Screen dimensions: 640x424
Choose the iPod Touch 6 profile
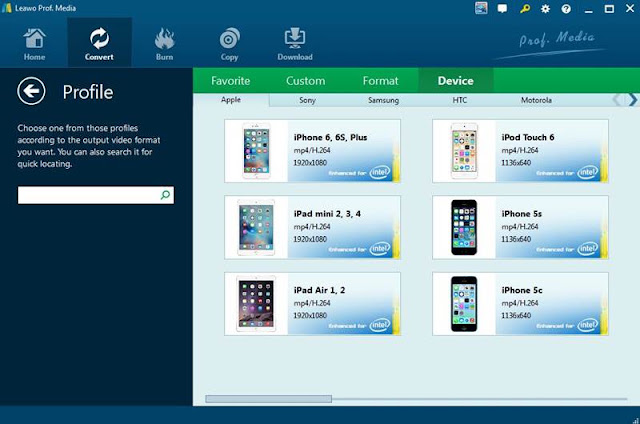pyautogui.click(x=520, y=151)
